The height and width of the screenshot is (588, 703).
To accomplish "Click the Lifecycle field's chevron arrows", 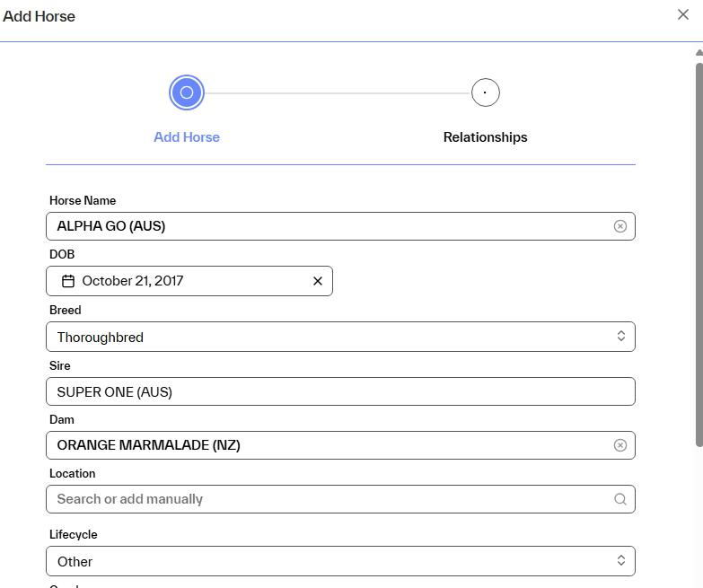I will click(x=620, y=561).
